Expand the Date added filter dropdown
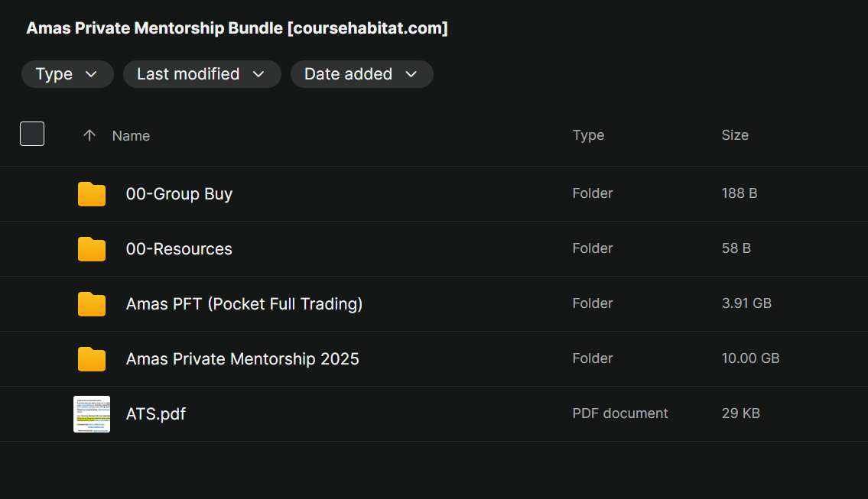 [x=362, y=74]
